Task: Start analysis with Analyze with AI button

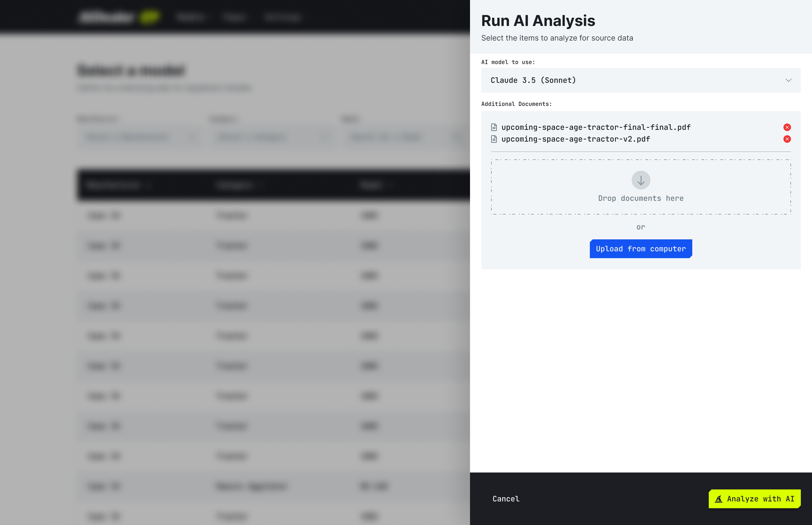Action: pyautogui.click(x=754, y=499)
